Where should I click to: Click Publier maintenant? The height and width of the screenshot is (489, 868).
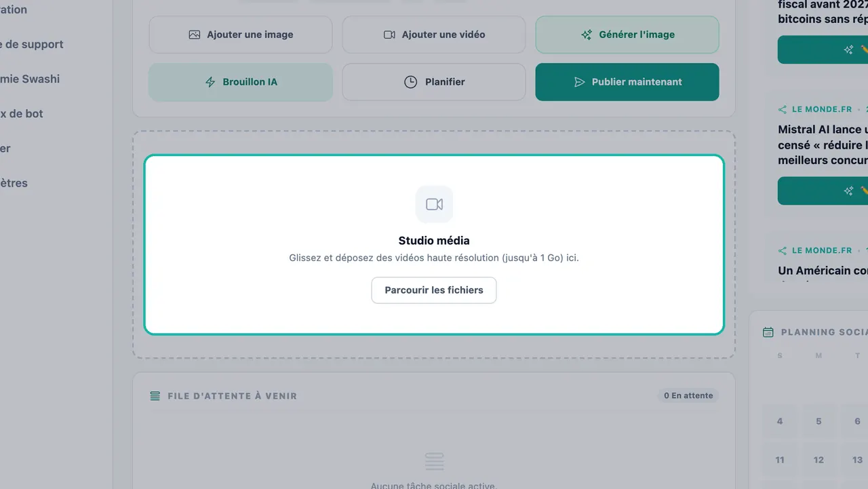point(627,82)
